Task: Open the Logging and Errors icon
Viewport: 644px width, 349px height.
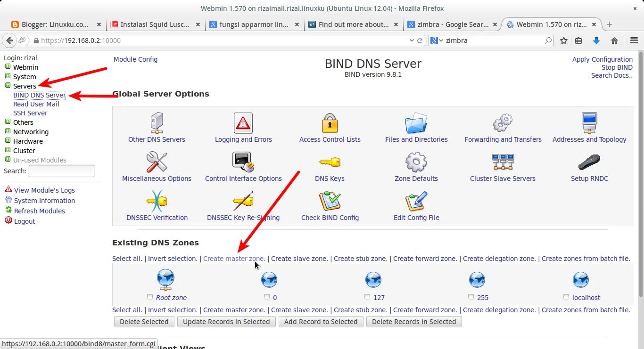Action: coord(243,123)
